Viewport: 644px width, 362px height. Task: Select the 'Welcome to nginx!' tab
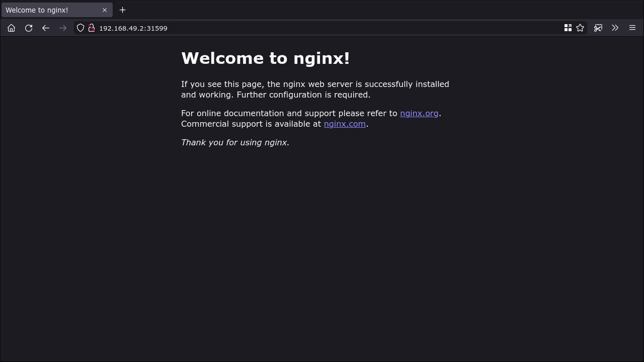tap(56, 10)
